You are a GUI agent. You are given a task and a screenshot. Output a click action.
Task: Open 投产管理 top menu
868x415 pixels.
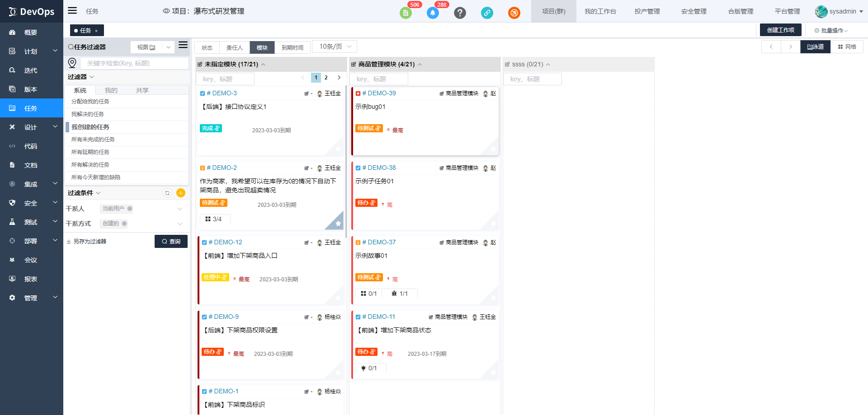(647, 11)
